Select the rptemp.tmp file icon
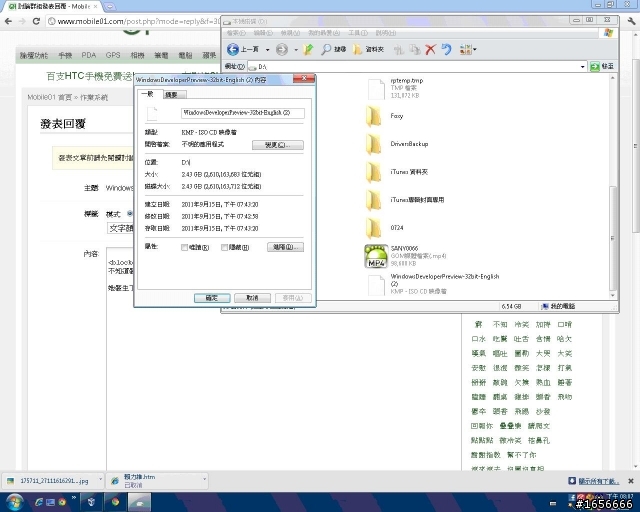The image size is (640, 512). (376, 89)
